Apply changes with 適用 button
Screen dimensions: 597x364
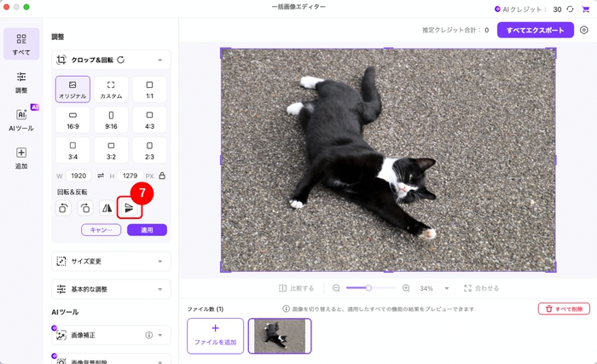pyautogui.click(x=147, y=230)
